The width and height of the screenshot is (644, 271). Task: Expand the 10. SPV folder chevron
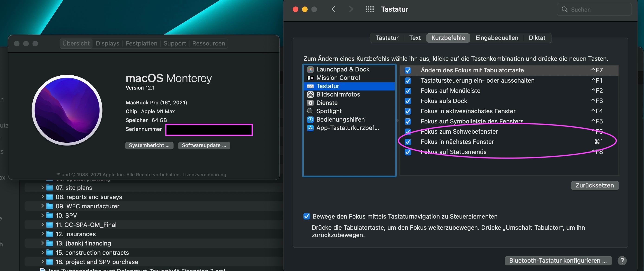[42, 215]
